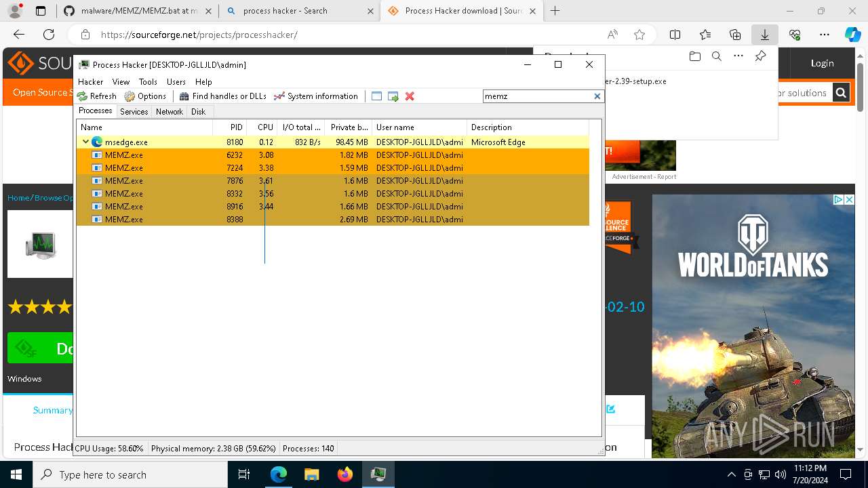Collapse the msedge.exe process tree
Screen dimensions: 868x488
click(x=85, y=142)
